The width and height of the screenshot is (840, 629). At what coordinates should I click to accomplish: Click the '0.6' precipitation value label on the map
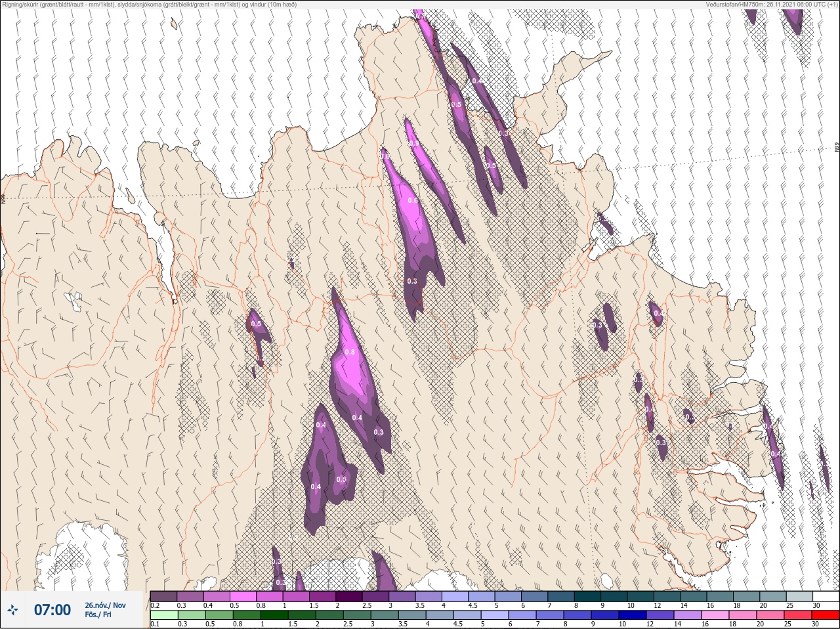(x=412, y=200)
